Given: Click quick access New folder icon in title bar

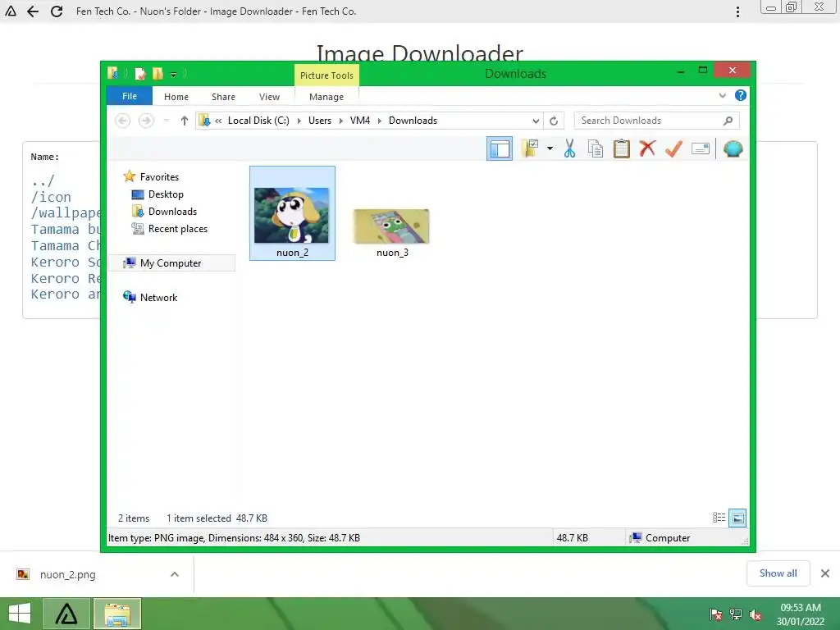Looking at the screenshot, I should point(157,73).
